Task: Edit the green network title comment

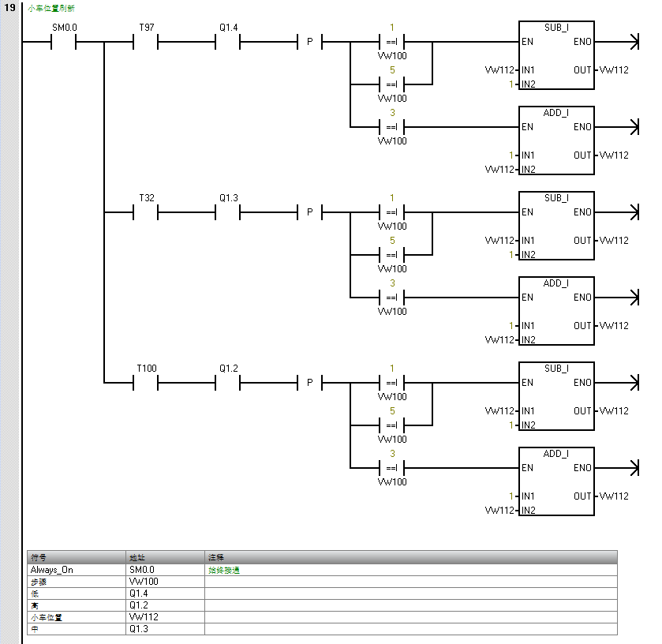Action: coord(52,8)
